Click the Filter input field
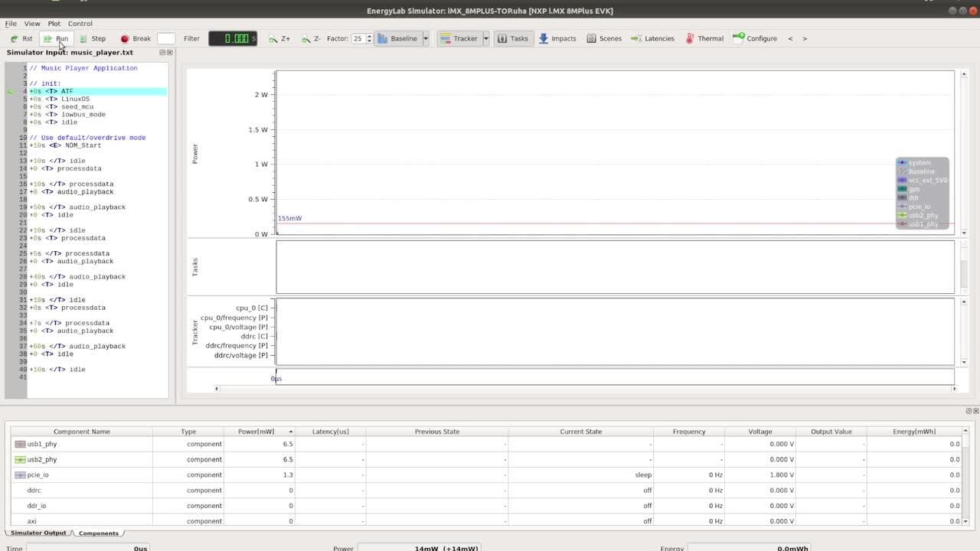 [166, 38]
